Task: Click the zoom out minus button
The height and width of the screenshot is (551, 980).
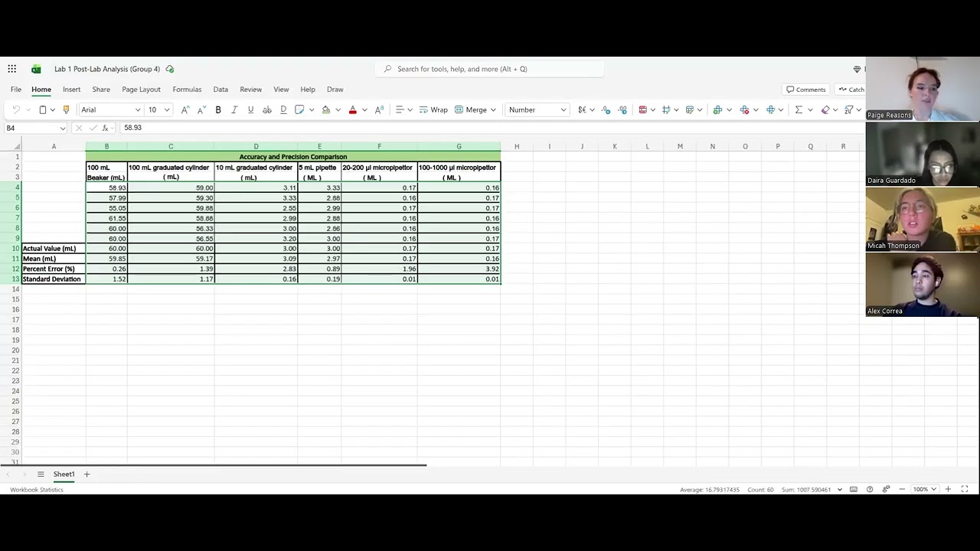Action: [x=902, y=490]
